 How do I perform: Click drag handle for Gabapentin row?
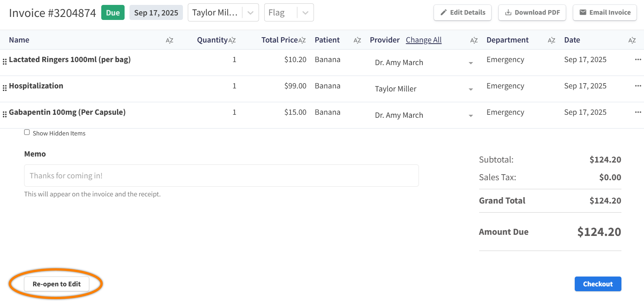pyautogui.click(x=5, y=114)
